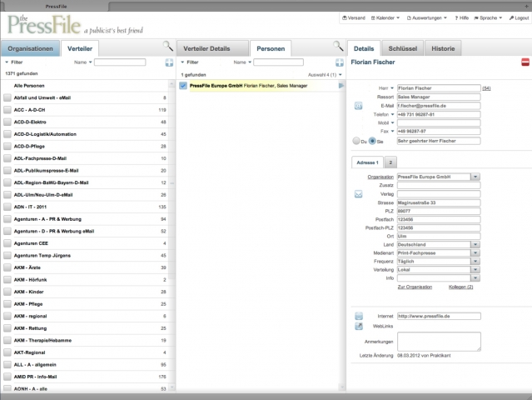
Task: Open the Frequenz dropdown showing Täglich
Action: (x=475, y=261)
